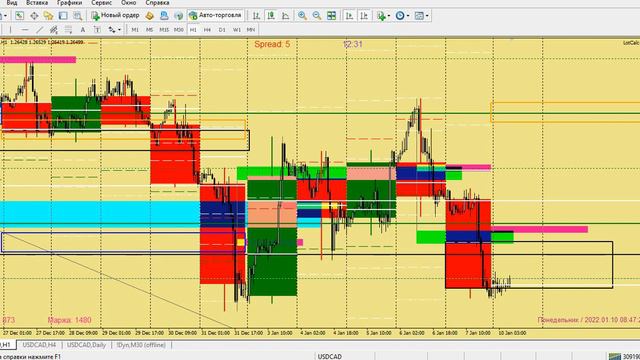
Task: Click the community profile icon after MetaEditor
Action: pyautogui.click(x=164, y=16)
